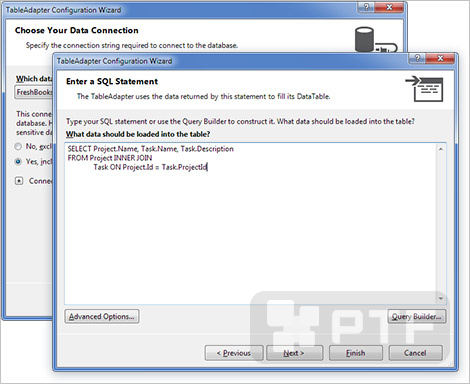Select the 'Yes, include' radio option in back window
This screenshot has height=384, width=470.
[18, 162]
